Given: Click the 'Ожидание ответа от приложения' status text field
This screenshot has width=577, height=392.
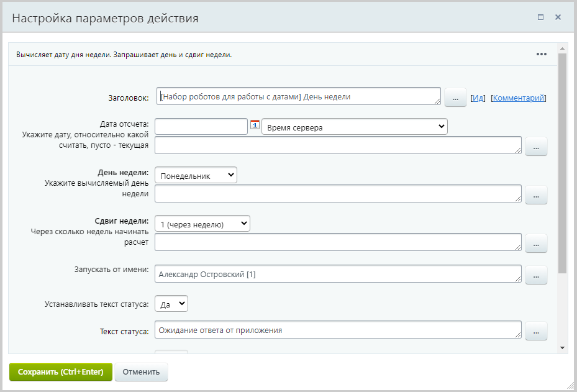Looking at the screenshot, I should click(338, 330).
